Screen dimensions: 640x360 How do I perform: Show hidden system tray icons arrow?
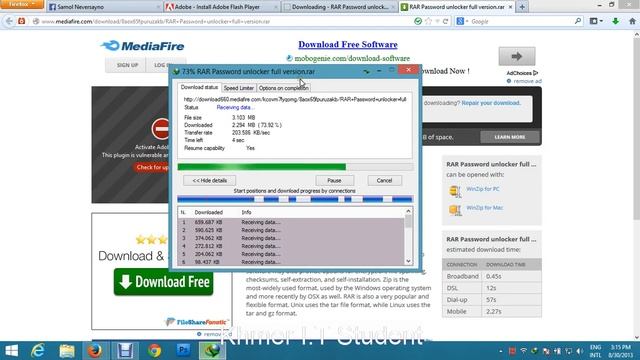coord(501,351)
